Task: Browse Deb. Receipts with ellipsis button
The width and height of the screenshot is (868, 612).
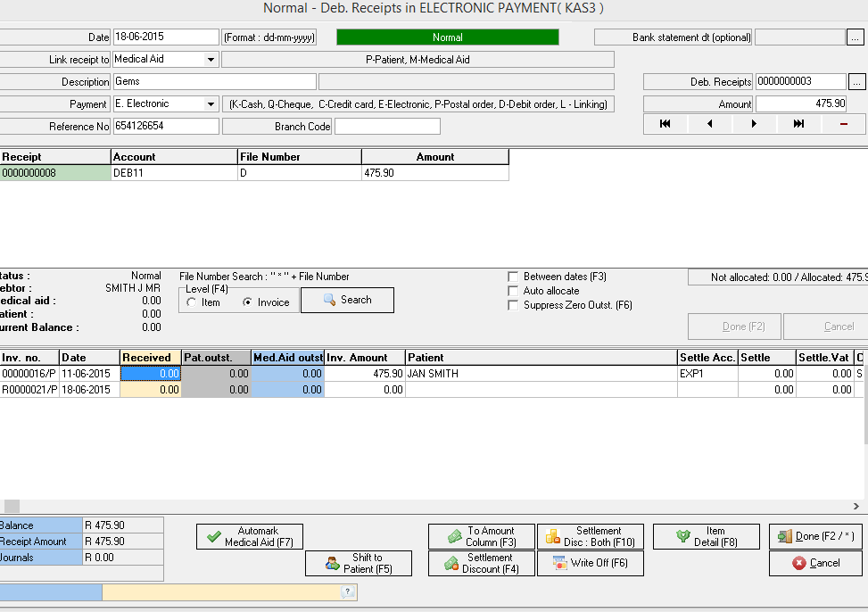Action: coord(856,82)
